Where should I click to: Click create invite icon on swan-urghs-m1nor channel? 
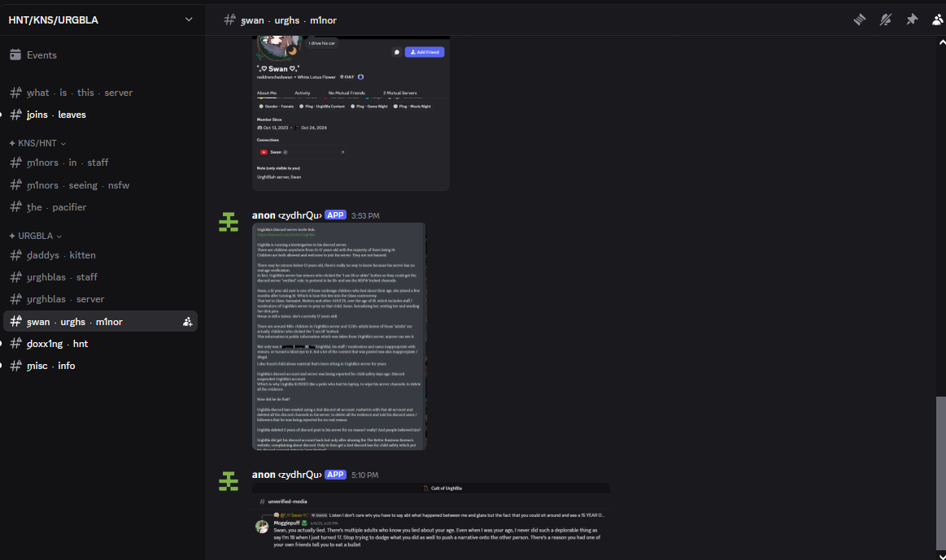pyautogui.click(x=188, y=322)
